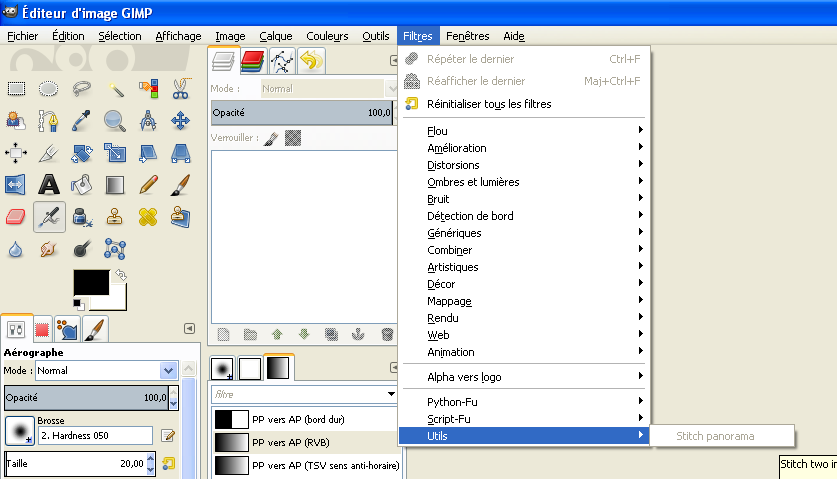837x479 pixels.
Task: Adjust the airbrush Opacité slider
Action: 86,398
